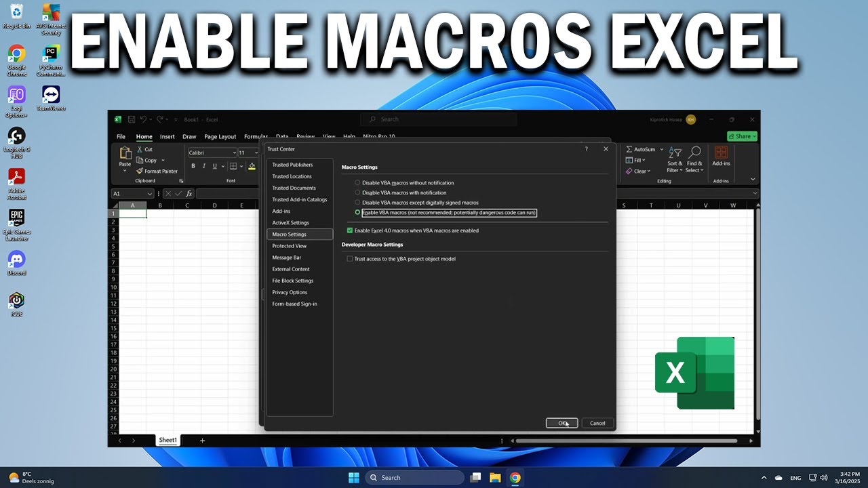Viewport: 868px width, 488px height.
Task: Open the Add-ins ribbon button
Action: [721, 157]
